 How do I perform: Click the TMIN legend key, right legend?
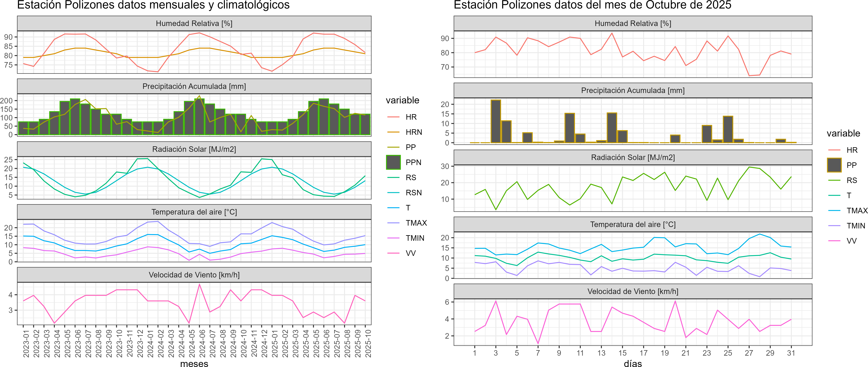834,226
